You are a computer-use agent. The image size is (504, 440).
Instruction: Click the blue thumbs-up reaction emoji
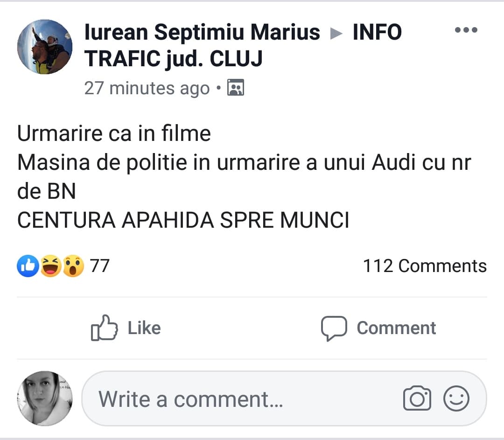tap(28, 266)
